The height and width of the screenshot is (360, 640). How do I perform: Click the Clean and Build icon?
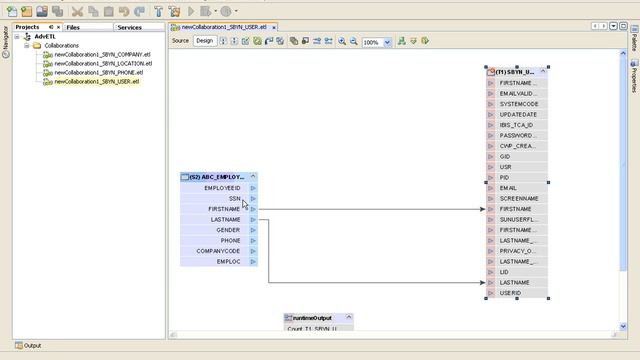[x=174, y=11]
